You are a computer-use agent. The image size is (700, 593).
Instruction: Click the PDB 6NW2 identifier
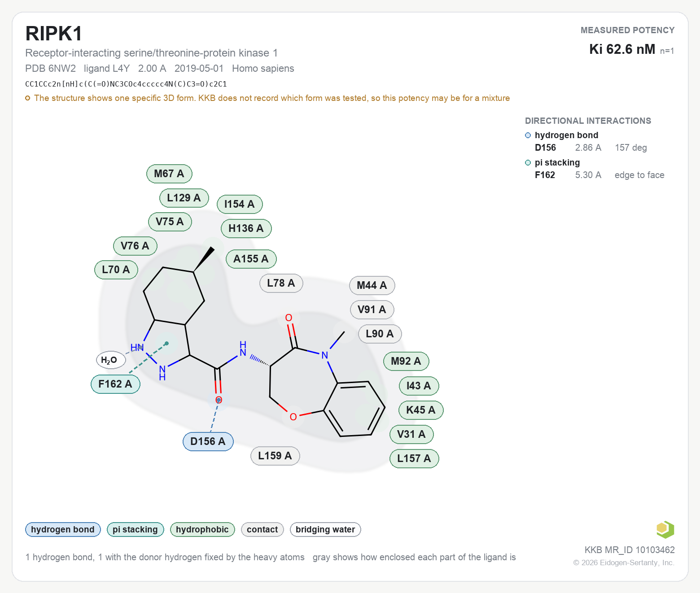point(50,68)
